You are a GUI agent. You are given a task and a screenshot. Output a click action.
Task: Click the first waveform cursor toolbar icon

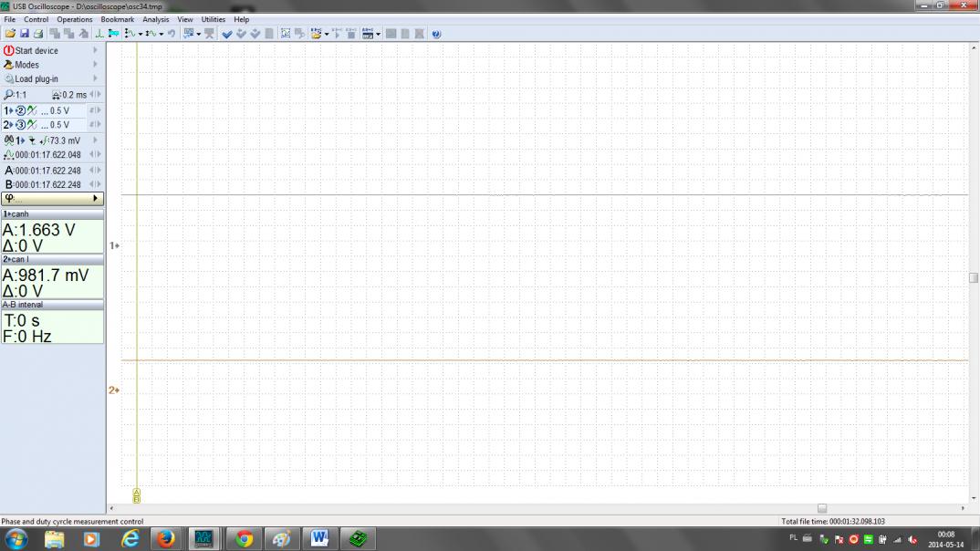point(130,34)
